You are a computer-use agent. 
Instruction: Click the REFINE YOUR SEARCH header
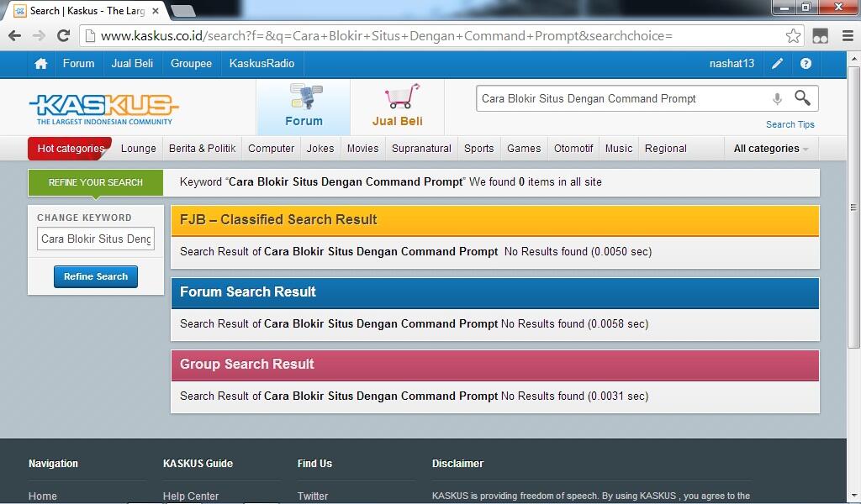(96, 182)
